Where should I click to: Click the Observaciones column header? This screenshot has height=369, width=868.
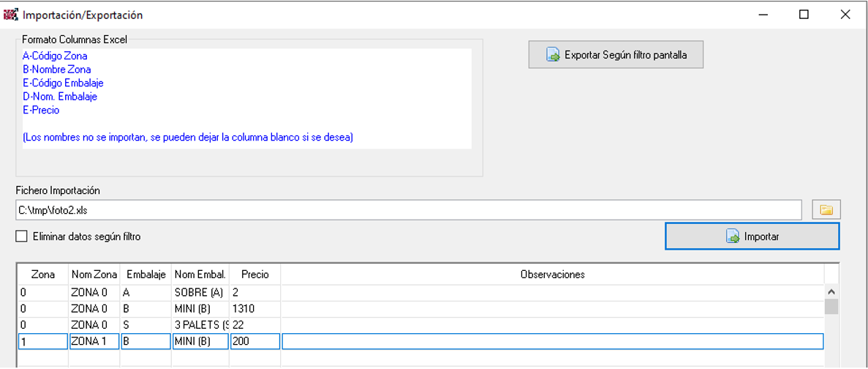pyautogui.click(x=553, y=275)
